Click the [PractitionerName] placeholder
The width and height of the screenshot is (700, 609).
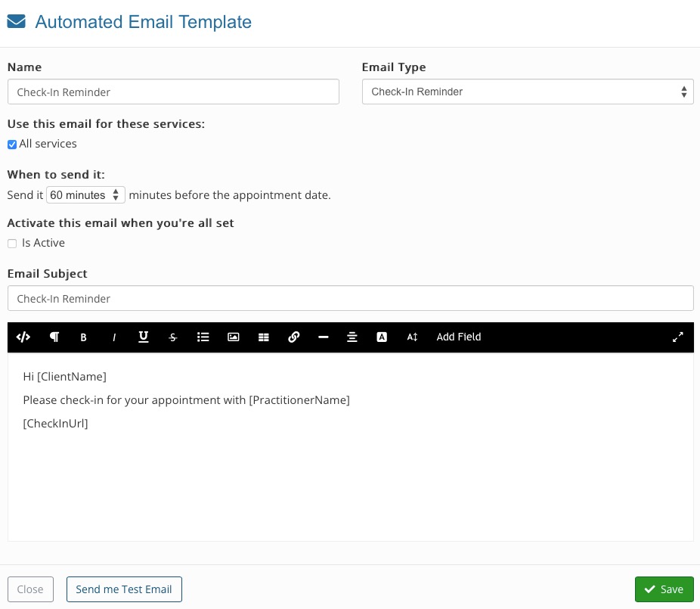pos(299,400)
